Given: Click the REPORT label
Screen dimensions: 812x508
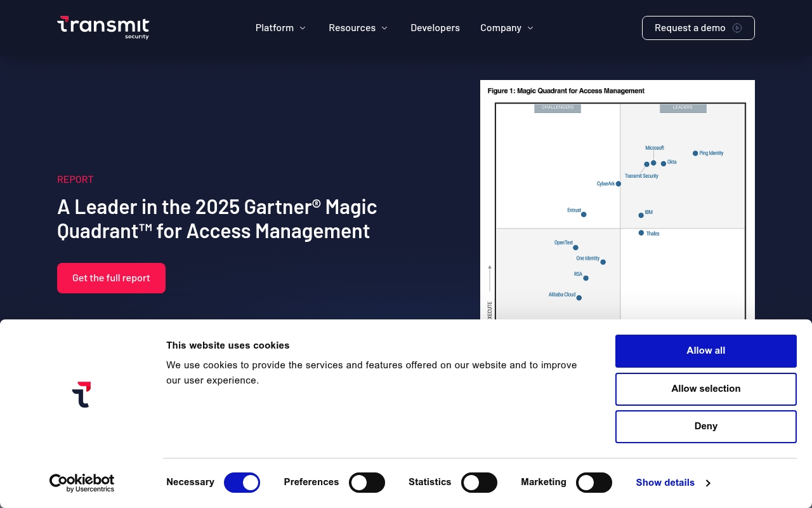Looking at the screenshot, I should (x=75, y=180).
